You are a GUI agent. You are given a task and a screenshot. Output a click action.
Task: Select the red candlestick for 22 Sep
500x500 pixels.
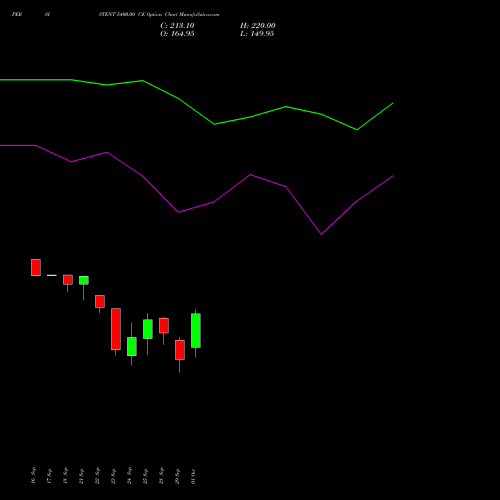(100, 301)
